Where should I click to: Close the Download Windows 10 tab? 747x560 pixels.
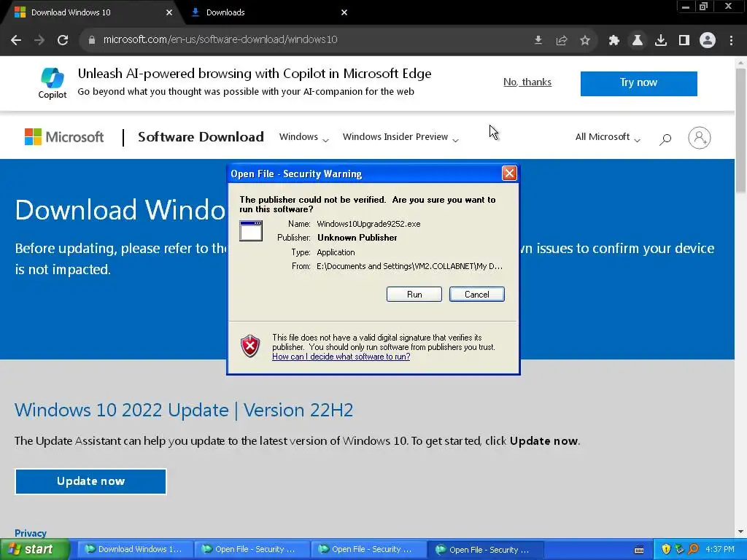[x=169, y=12]
